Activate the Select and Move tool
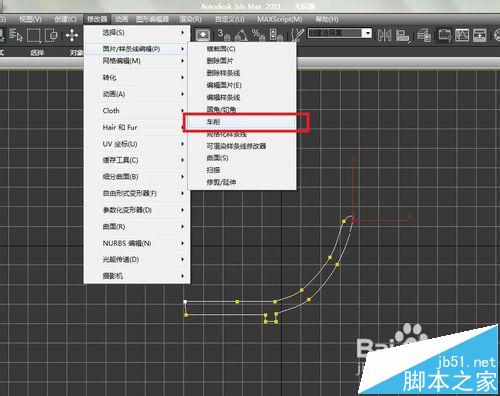The width and height of the screenshot is (500, 396). pyautogui.click(x=72, y=35)
